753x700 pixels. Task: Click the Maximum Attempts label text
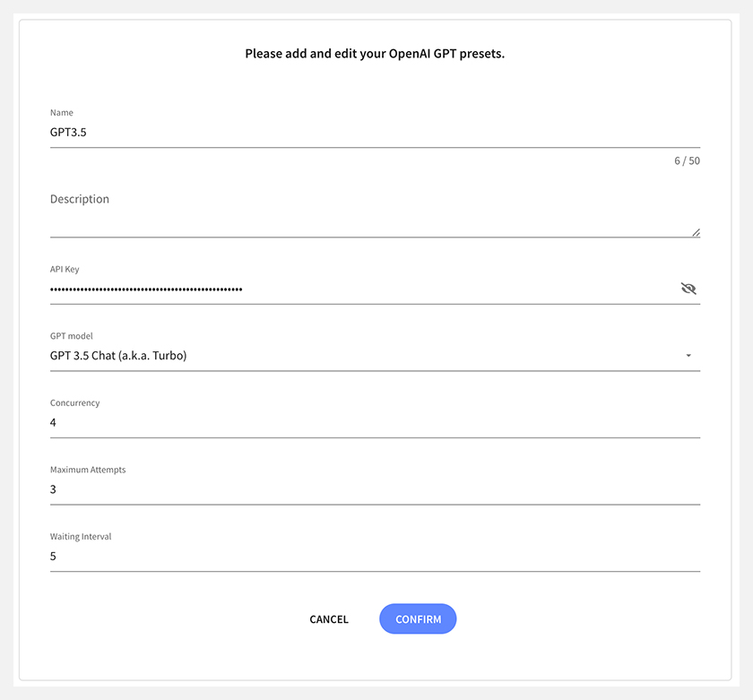point(88,470)
